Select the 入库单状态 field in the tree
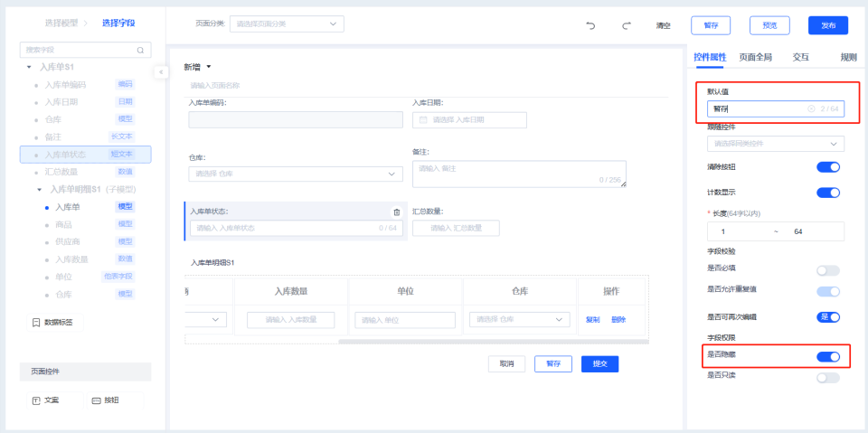 click(85, 155)
